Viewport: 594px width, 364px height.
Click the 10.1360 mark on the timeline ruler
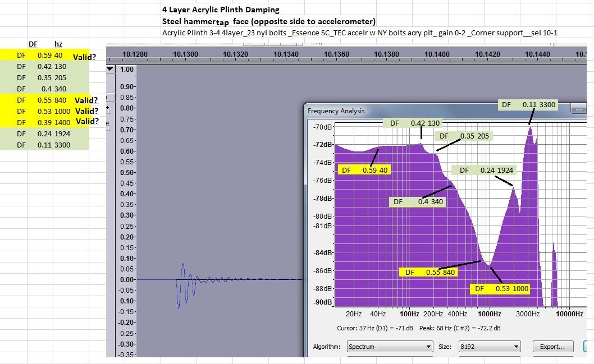click(336, 54)
